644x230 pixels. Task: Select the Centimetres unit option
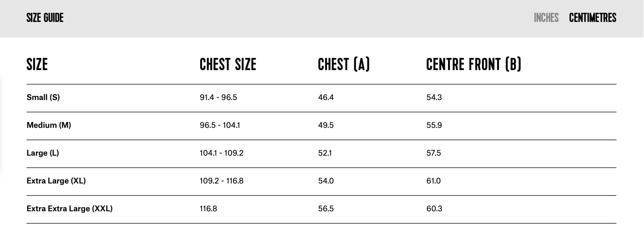point(592,18)
